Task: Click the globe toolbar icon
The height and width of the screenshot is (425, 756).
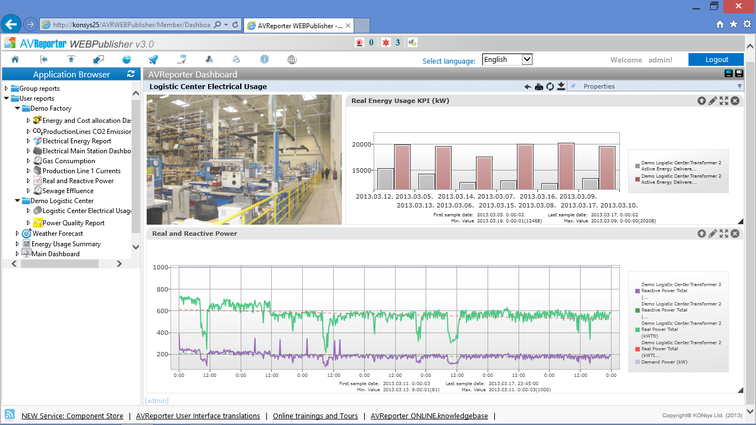Action: click(x=292, y=59)
